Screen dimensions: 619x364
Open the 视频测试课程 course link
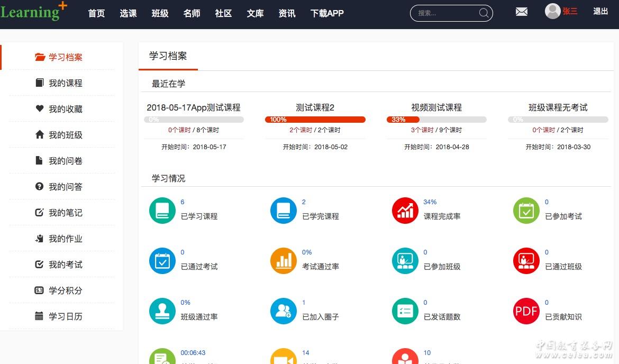pos(436,107)
